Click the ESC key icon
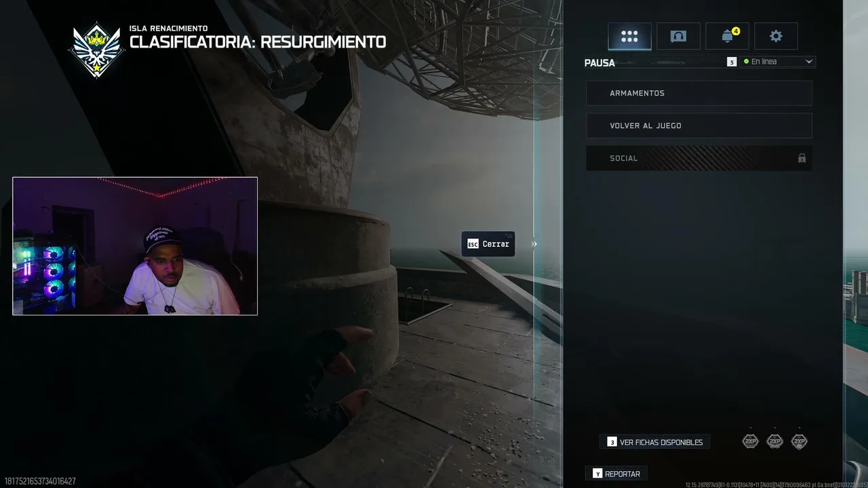This screenshot has width=868, height=488. 473,244
